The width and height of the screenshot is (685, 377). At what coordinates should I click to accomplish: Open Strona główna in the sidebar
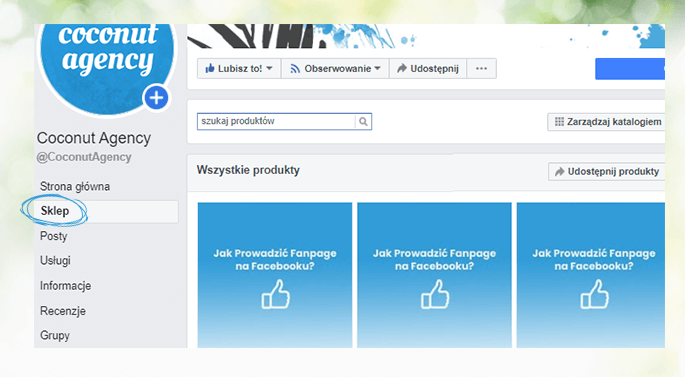75,187
